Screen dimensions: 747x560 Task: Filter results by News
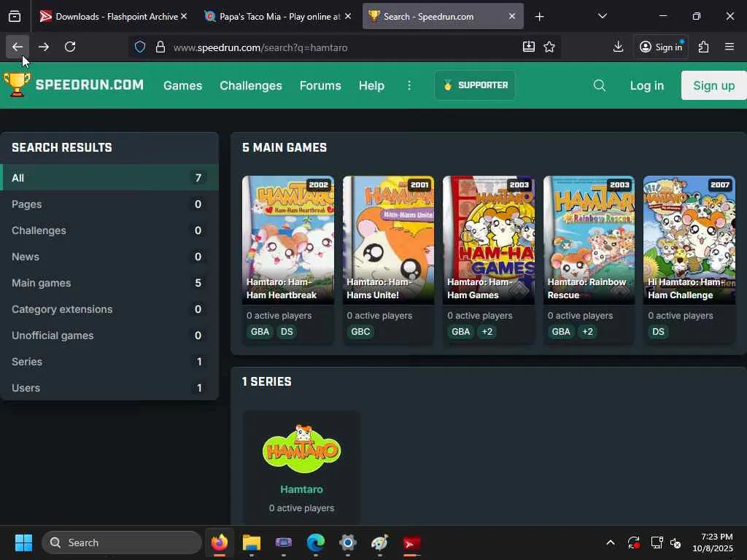(x=109, y=257)
